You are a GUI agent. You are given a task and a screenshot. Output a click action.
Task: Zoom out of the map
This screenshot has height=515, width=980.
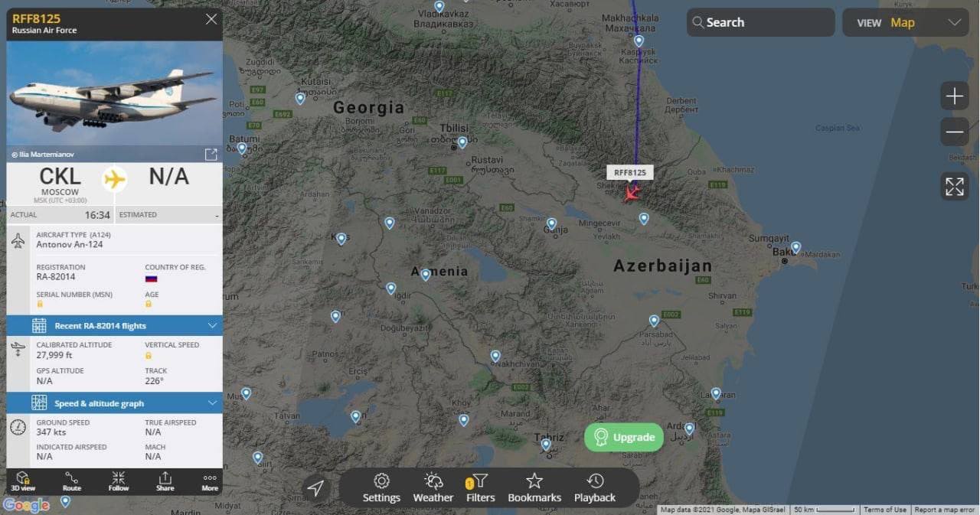tap(955, 132)
